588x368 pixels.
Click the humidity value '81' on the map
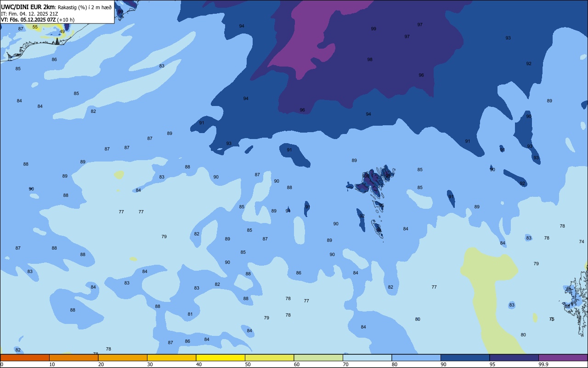tap(190, 314)
